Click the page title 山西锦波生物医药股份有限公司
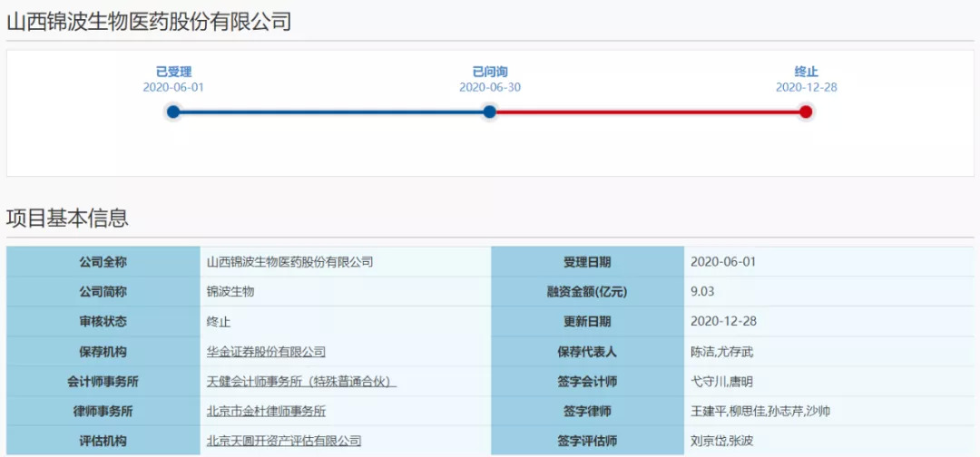This screenshot has width=980, height=457. (149, 22)
